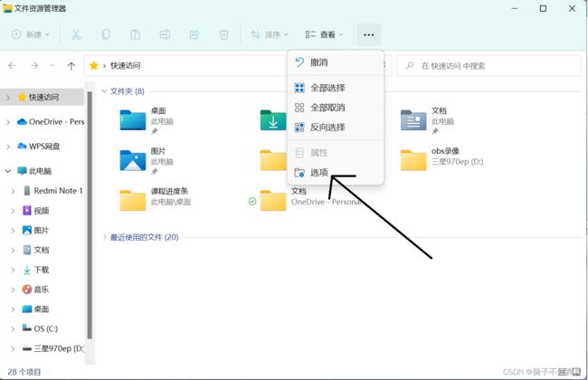This screenshot has height=380, width=588.
Task: Click the 文档 OneDrive - Personal folder
Action: pyautogui.click(x=273, y=201)
